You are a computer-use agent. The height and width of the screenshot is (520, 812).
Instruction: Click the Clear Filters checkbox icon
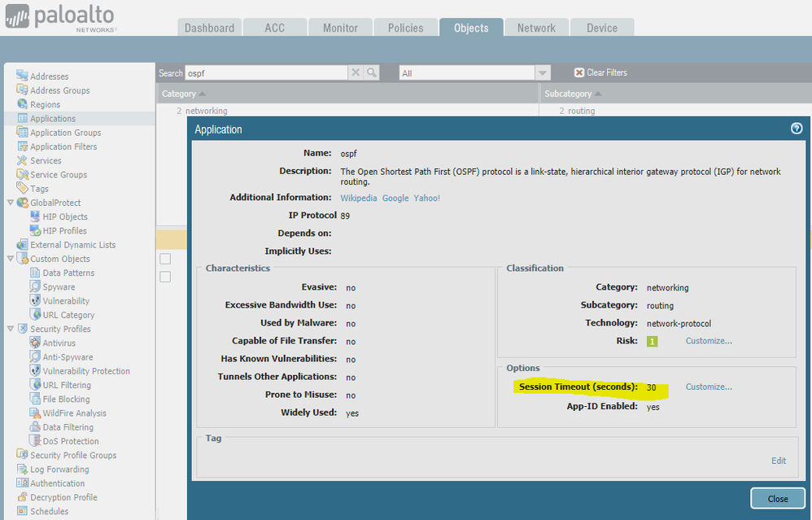pos(579,72)
